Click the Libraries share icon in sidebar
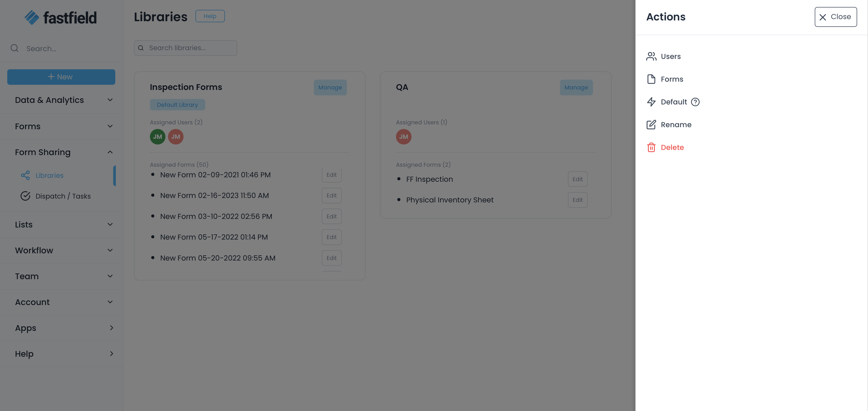 25,175
